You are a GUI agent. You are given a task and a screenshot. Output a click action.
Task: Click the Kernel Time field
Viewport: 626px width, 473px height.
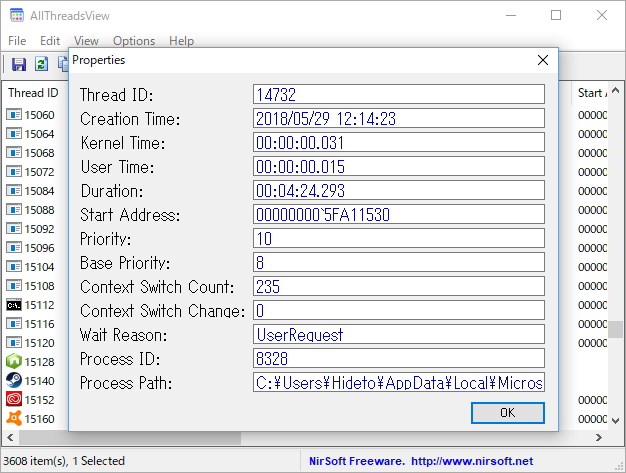pyautogui.click(x=399, y=142)
